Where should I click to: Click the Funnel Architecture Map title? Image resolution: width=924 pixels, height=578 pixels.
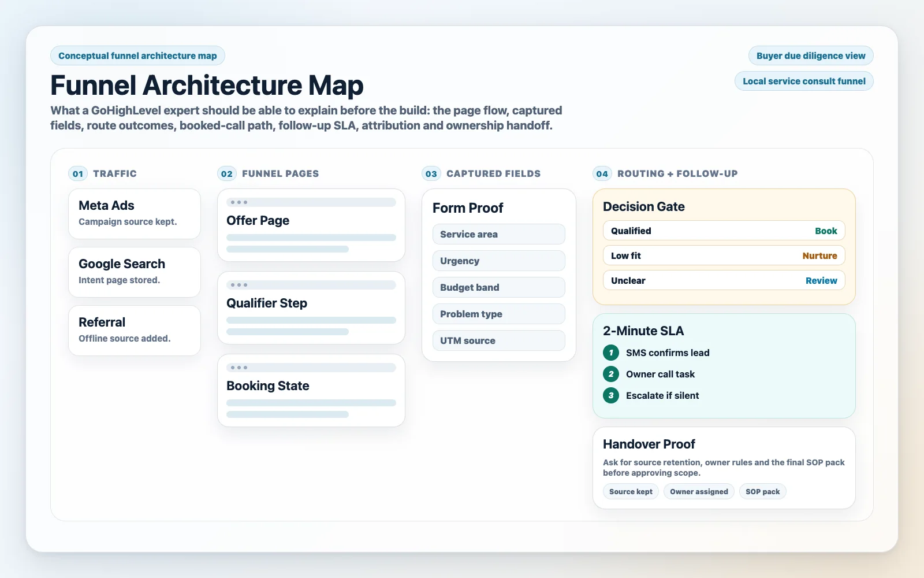point(207,85)
